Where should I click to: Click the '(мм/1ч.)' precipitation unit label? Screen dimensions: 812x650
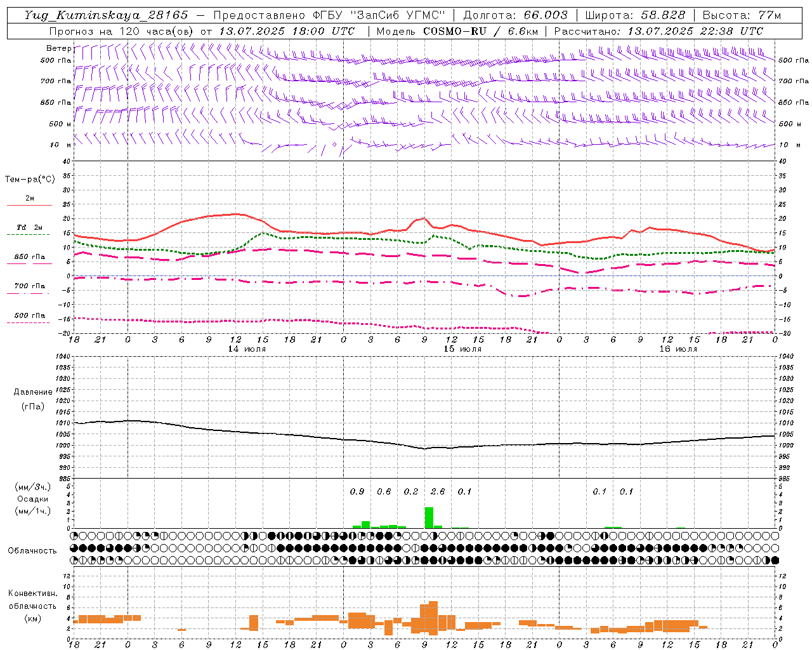click(x=33, y=511)
